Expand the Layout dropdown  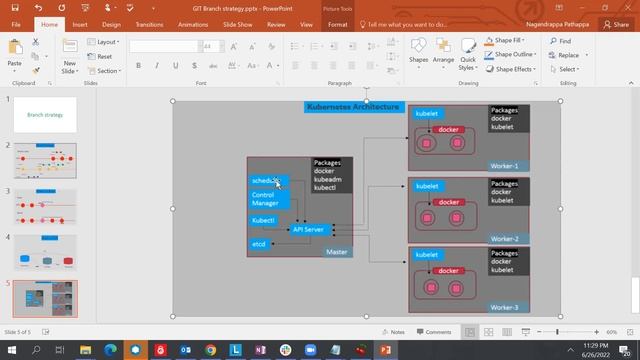tap(103, 42)
